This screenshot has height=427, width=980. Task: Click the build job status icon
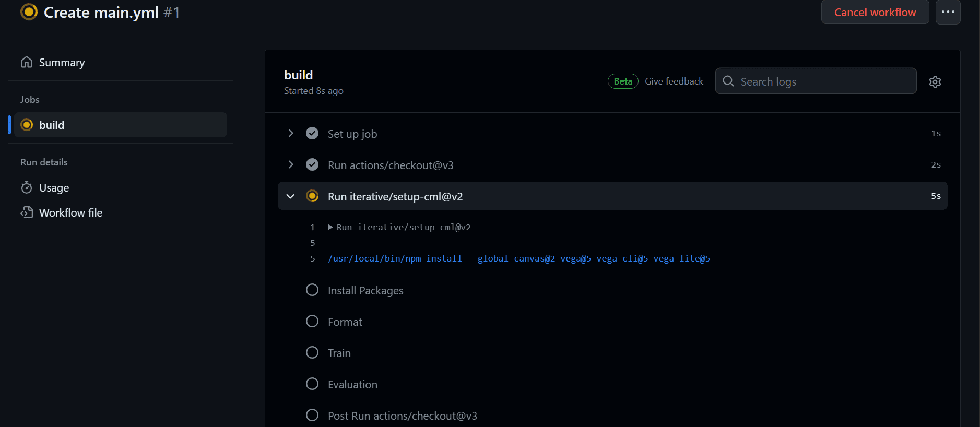[27, 125]
